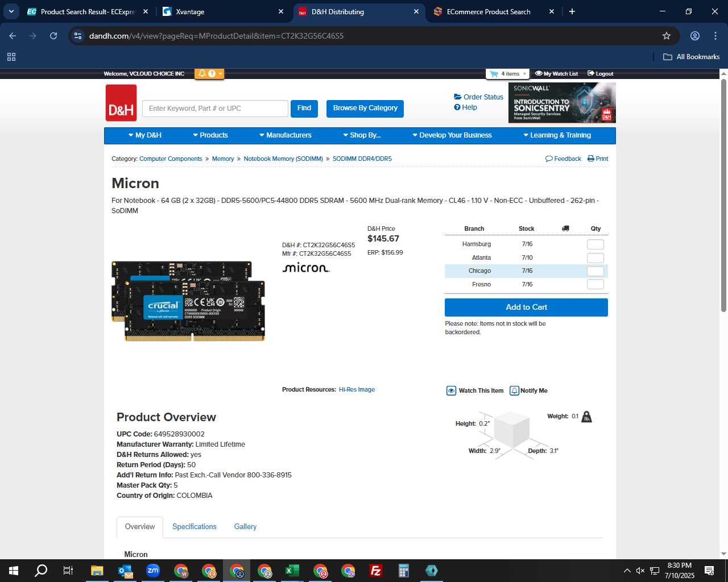Open the Chrome profile icon

click(x=695, y=36)
